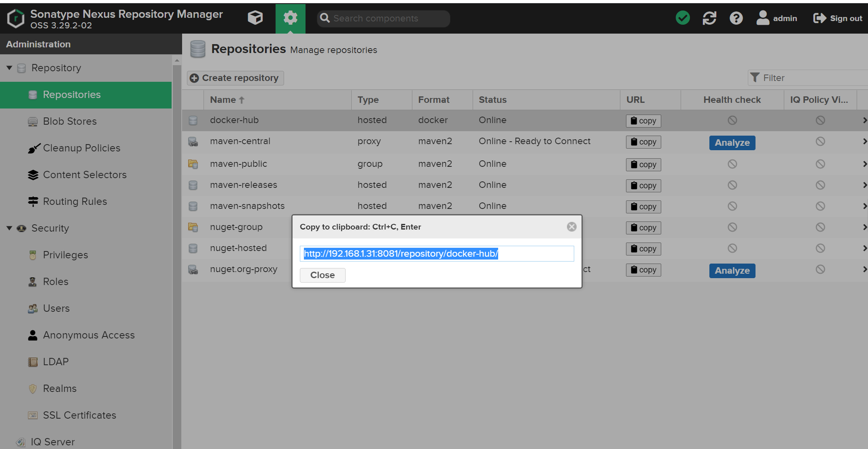868x449 pixels.
Task: Click the green system status checkmark icon
Action: tap(683, 18)
